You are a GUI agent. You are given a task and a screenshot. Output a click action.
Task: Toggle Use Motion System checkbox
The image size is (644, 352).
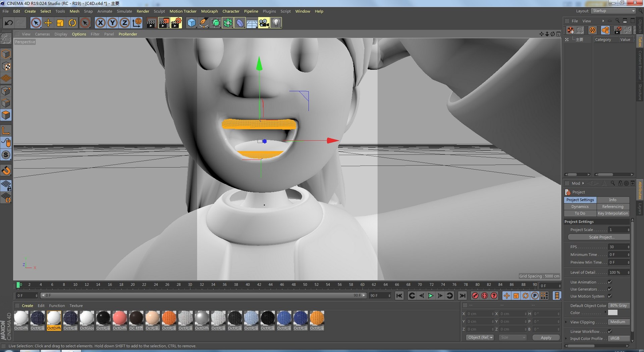coord(610,296)
